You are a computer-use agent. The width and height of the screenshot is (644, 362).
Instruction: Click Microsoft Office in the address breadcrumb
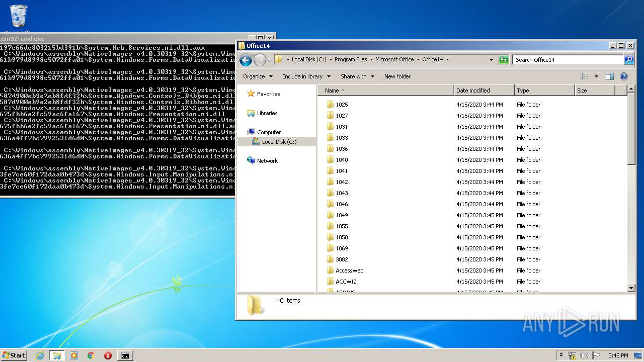coord(394,59)
